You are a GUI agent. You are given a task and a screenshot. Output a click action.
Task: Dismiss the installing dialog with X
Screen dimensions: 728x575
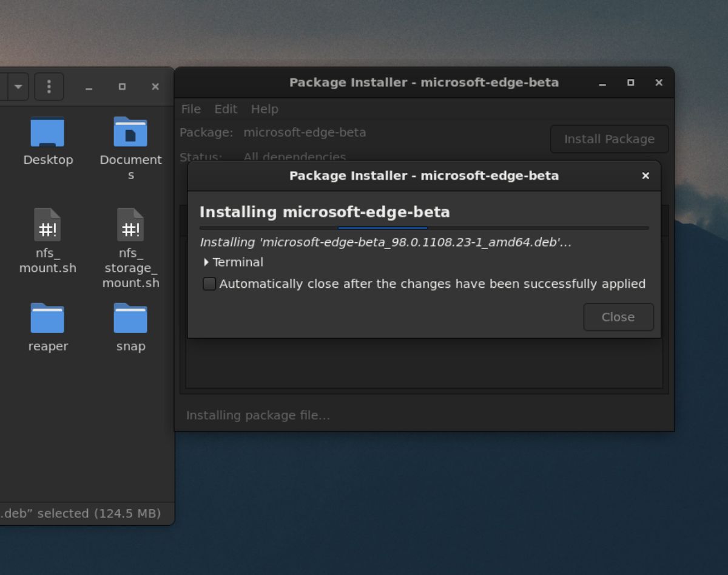645,175
